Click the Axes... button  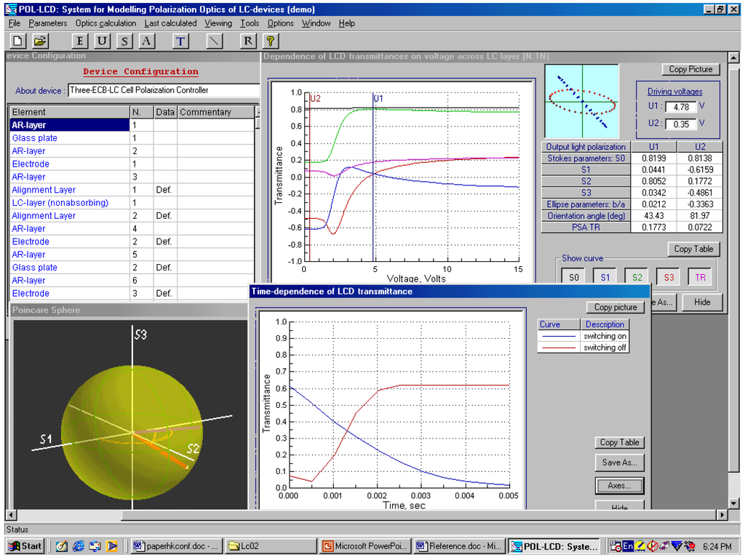tap(619, 485)
